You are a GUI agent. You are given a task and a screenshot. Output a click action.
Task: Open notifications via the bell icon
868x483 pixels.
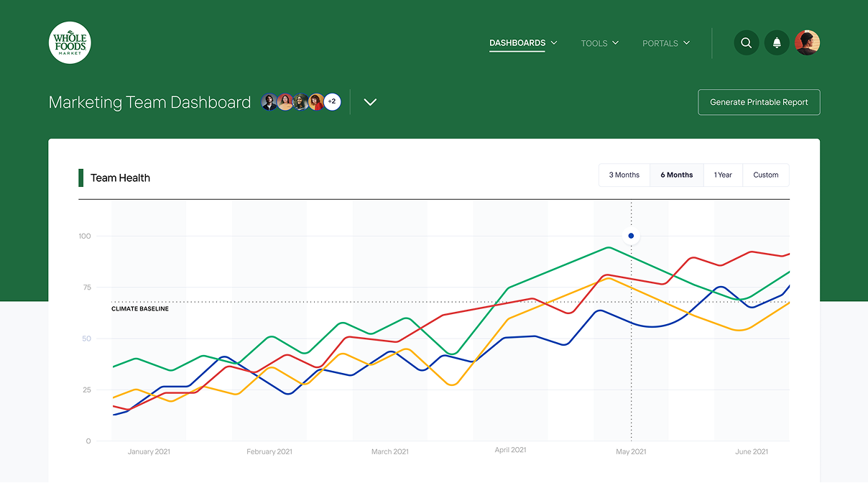pyautogui.click(x=777, y=43)
